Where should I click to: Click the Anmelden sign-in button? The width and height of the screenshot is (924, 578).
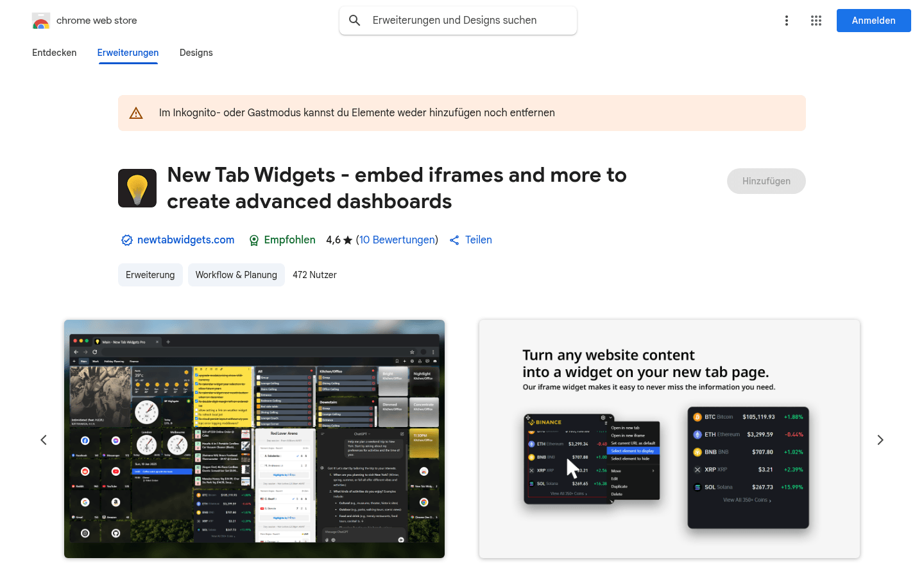click(x=874, y=21)
